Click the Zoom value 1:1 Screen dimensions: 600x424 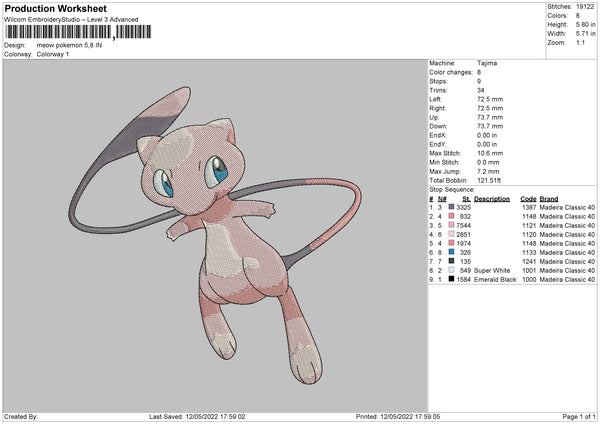(580, 42)
